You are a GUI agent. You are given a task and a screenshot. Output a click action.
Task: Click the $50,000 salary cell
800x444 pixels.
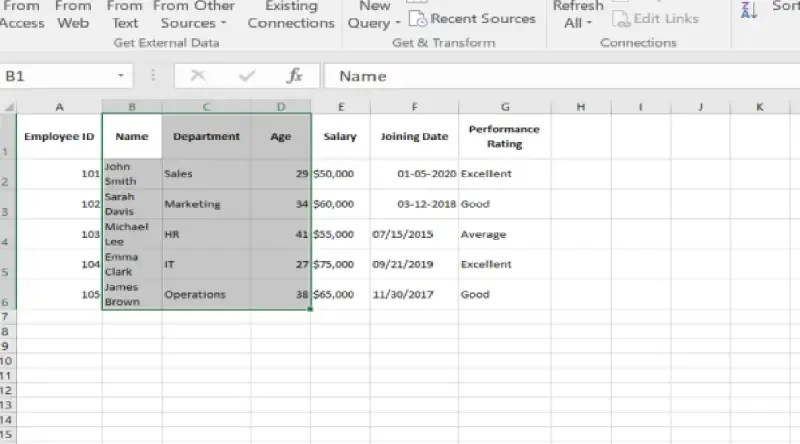click(341, 174)
